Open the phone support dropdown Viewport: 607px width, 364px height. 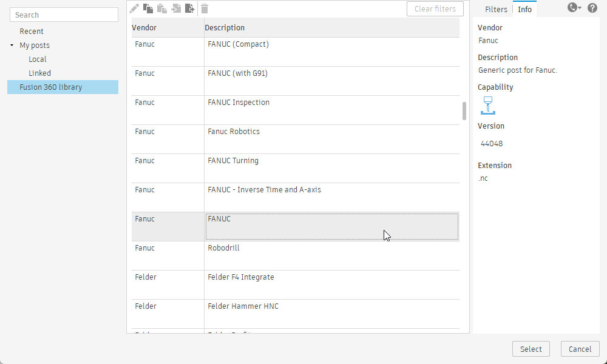click(x=574, y=8)
